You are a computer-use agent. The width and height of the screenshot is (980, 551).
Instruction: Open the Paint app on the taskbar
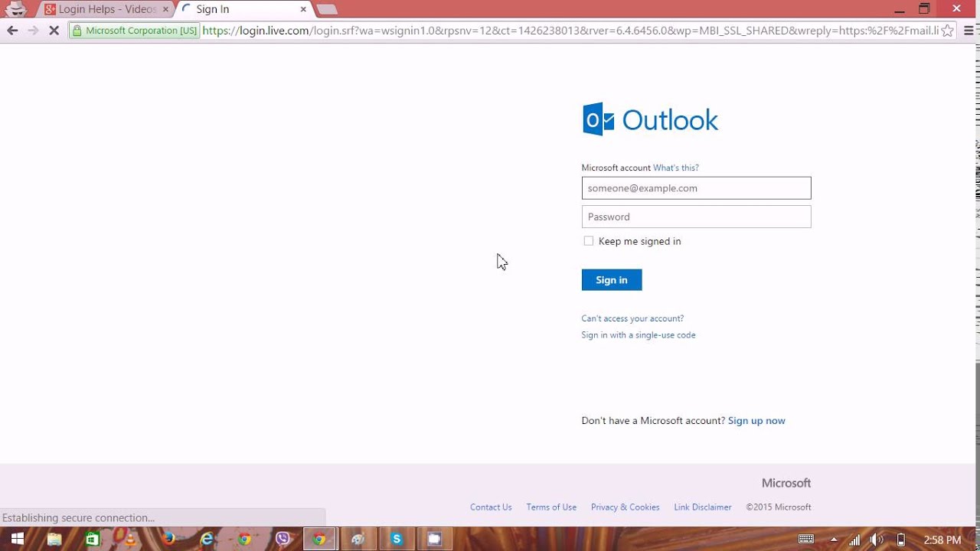click(358, 539)
